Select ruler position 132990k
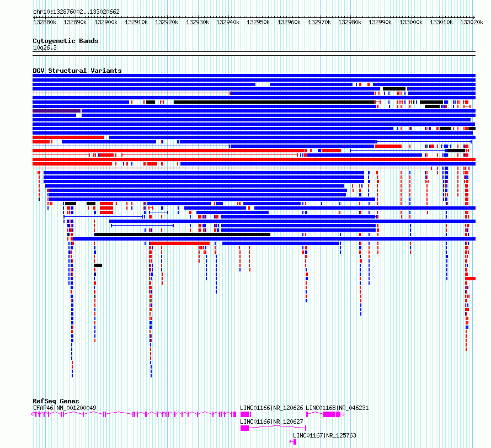Image resolution: width=491 pixels, height=448 pixels. point(380,22)
